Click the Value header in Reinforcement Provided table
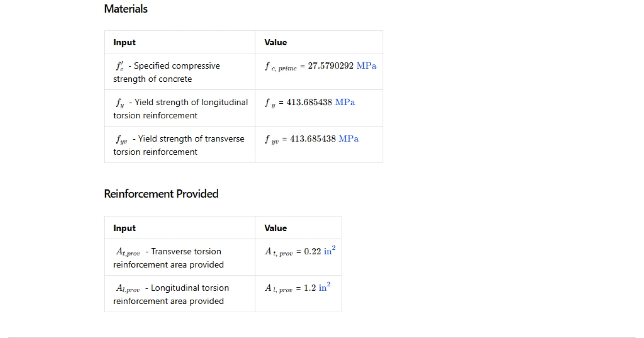Screen dimensions: 644x338 [x=275, y=228]
